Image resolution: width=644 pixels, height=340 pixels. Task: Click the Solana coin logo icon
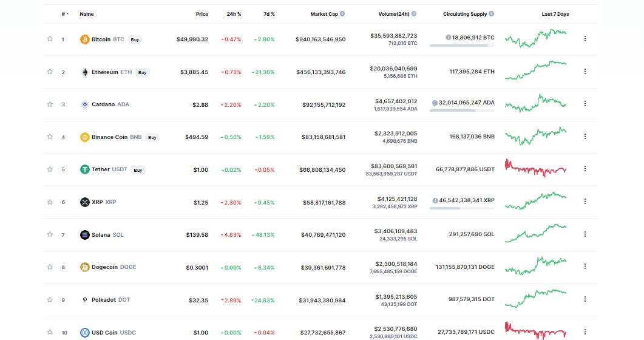[x=84, y=235]
